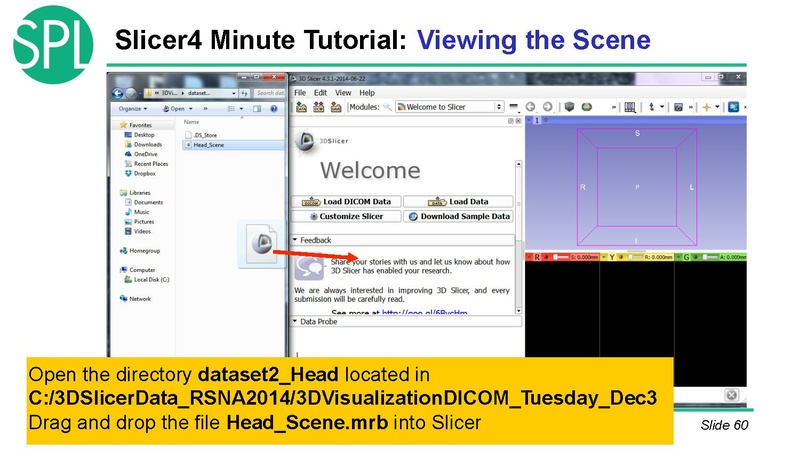The height and width of the screenshot is (450, 800).
Task: Open Explorer help question mark icon
Action: point(274,109)
